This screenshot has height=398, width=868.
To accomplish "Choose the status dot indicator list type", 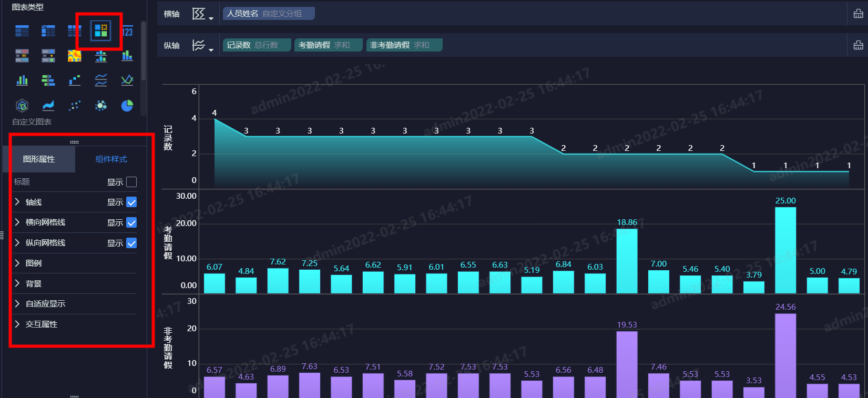I will pos(48,56).
